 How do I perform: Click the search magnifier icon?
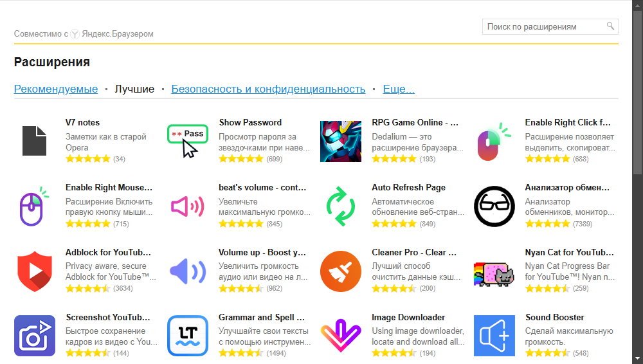610,26
